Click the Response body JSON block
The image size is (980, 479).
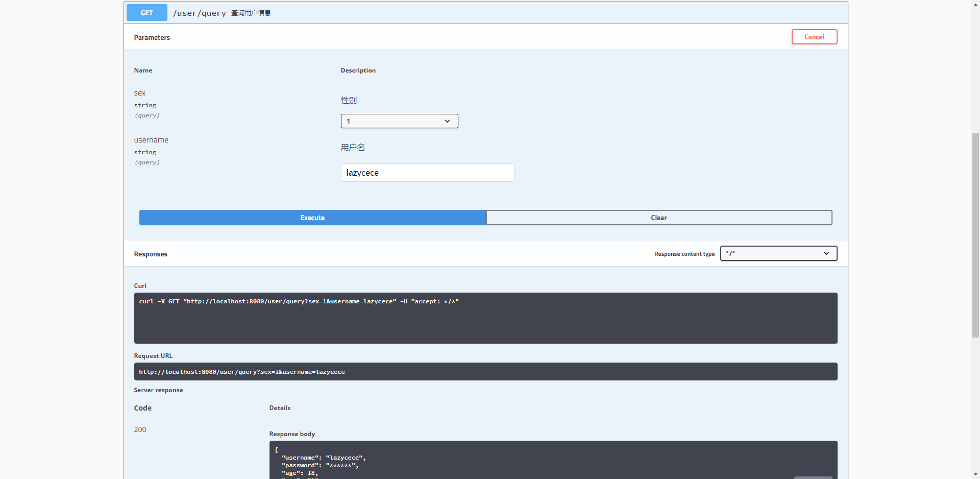click(x=553, y=460)
